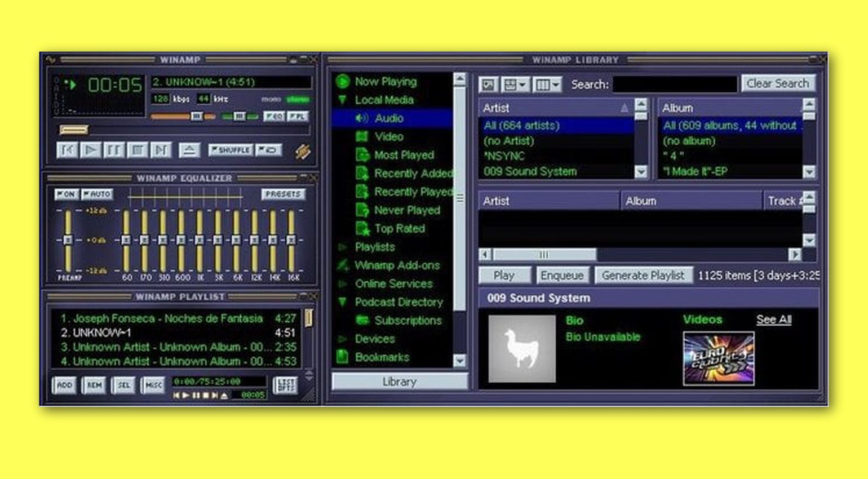
Task: Select the Audio speaker item in library
Action: point(389,118)
